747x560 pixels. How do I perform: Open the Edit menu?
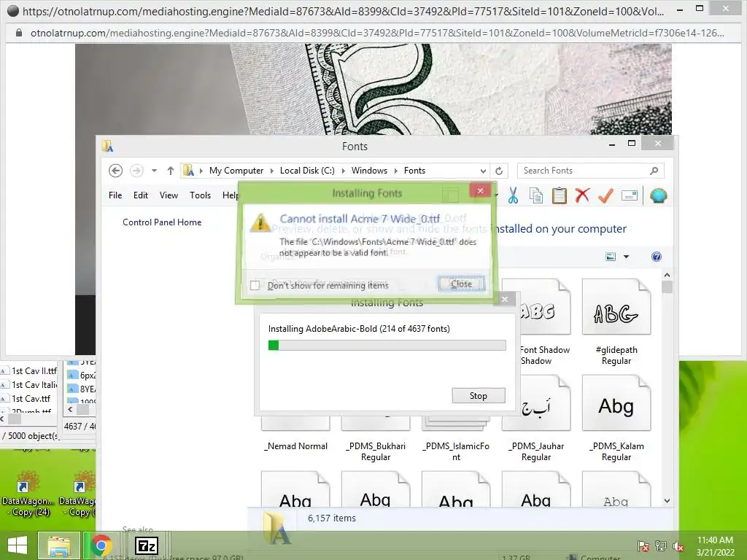tap(141, 195)
